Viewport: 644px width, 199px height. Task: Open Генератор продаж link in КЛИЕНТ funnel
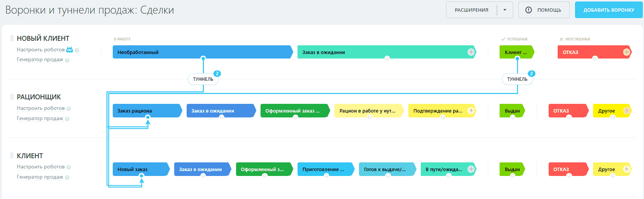click(40, 177)
